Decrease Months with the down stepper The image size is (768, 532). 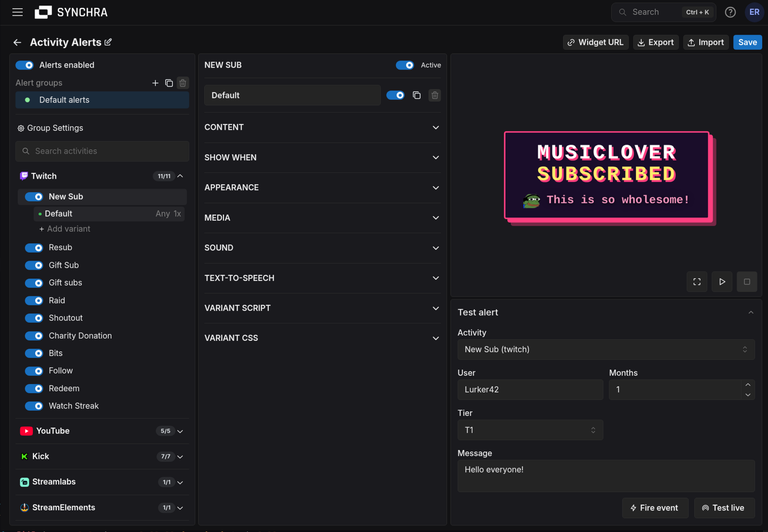pos(748,395)
